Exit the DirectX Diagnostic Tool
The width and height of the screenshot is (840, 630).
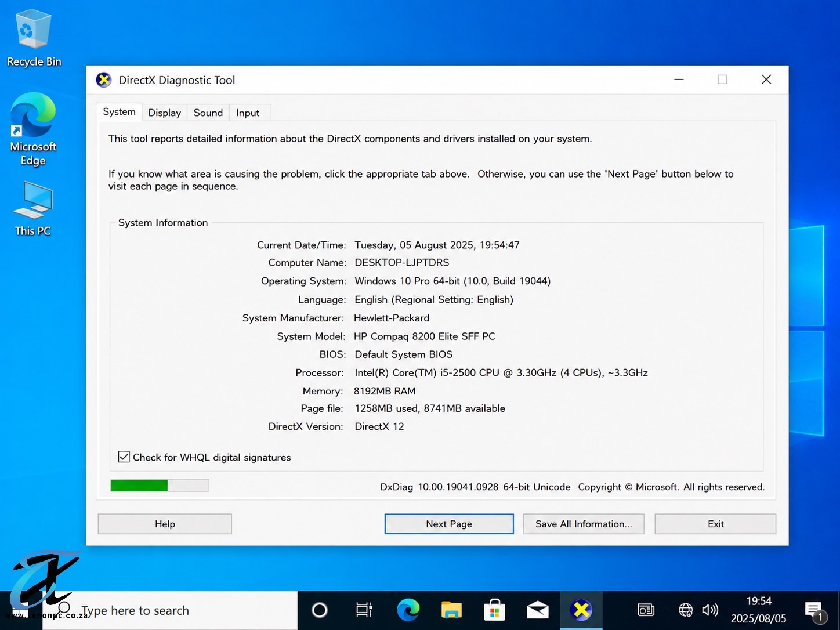point(715,524)
